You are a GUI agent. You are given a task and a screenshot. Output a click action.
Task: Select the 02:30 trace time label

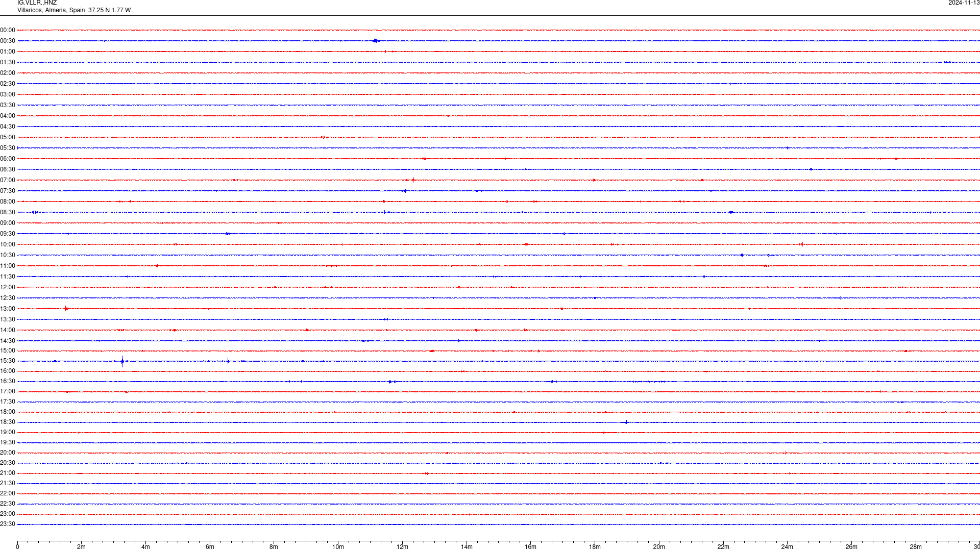pos(8,84)
